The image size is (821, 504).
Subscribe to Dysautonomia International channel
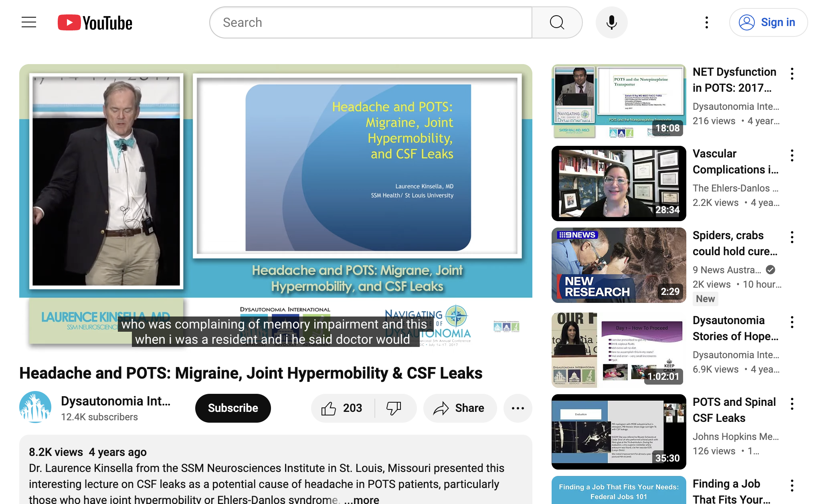pyautogui.click(x=233, y=408)
